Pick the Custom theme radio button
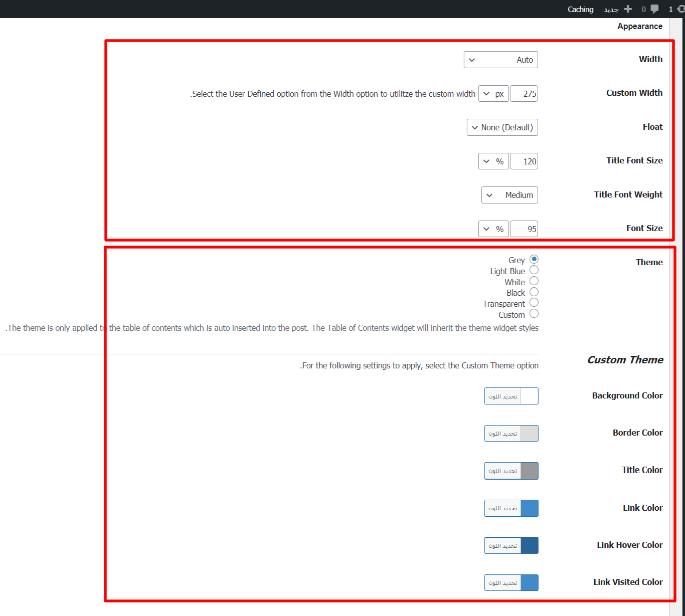685x616 pixels. click(534, 314)
